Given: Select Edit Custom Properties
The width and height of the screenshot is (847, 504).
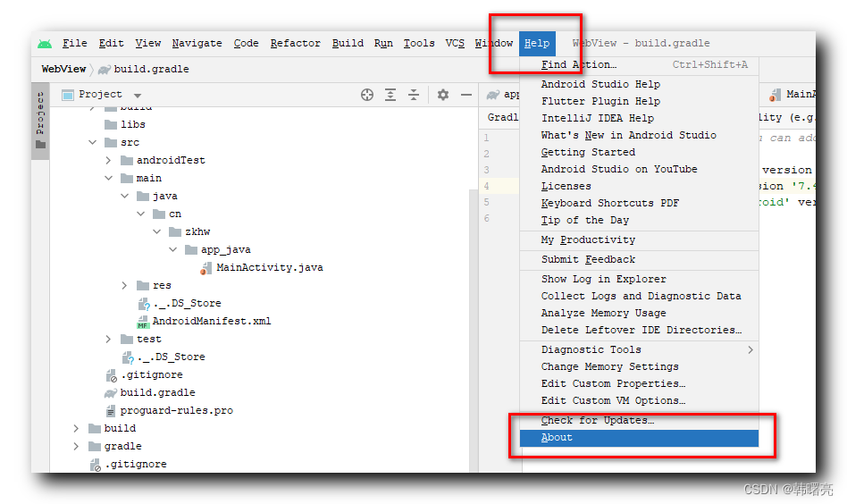Looking at the screenshot, I should (639, 383).
